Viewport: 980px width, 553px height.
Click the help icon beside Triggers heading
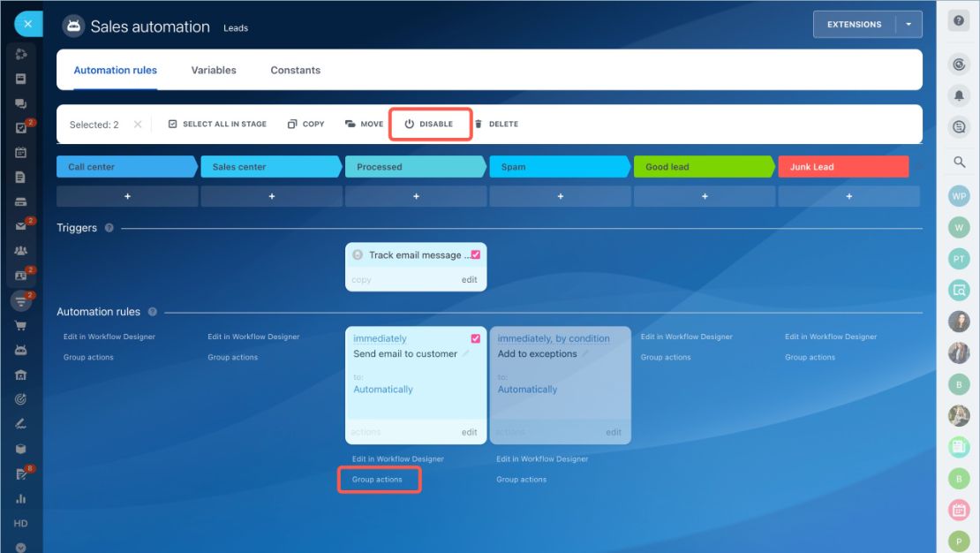[109, 228]
